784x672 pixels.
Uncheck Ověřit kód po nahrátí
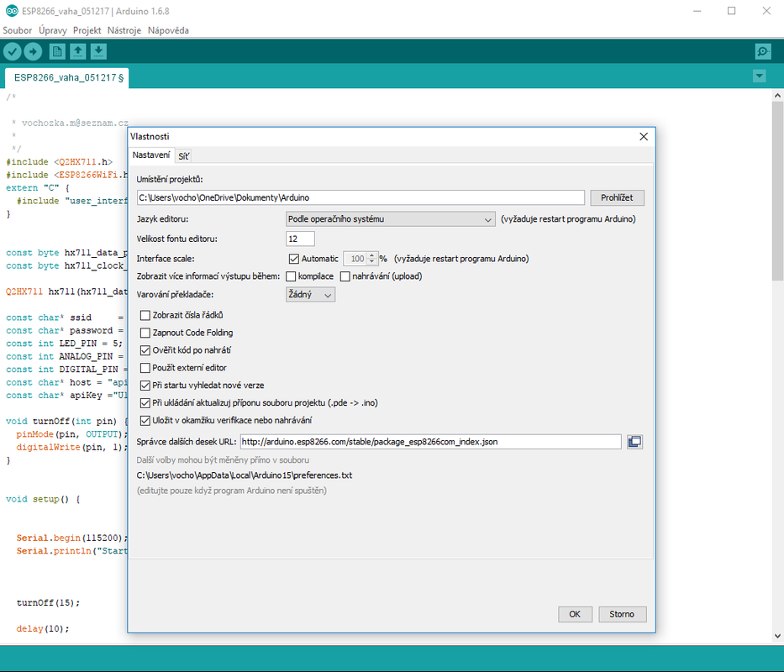point(145,350)
